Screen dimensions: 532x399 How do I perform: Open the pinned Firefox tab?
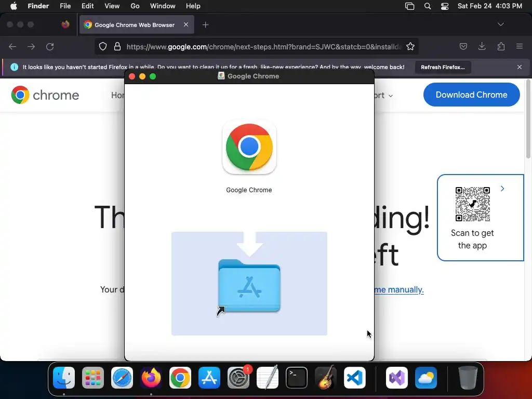(65, 24)
